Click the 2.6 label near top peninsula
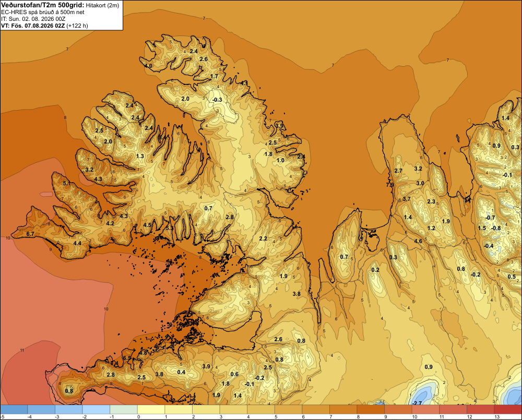The image size is (522, 420). tap(204, 59)
